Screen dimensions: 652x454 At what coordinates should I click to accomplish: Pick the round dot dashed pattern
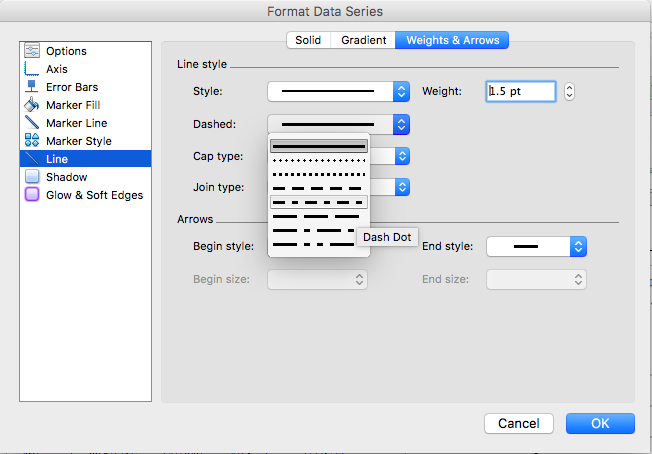coord(318,160)
